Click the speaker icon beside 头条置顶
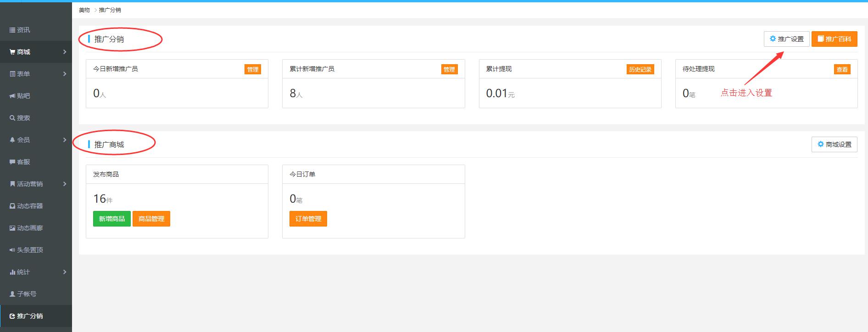This screenshot has width=868, height=332. tap(12, 250)
